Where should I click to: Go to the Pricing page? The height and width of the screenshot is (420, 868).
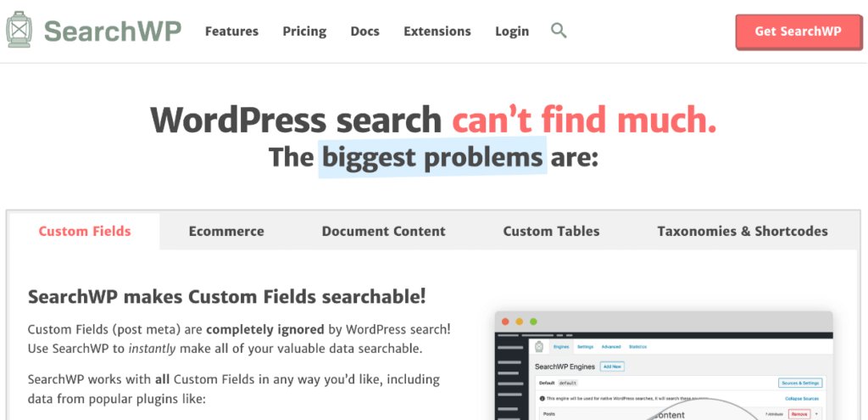tap(304, 31)
